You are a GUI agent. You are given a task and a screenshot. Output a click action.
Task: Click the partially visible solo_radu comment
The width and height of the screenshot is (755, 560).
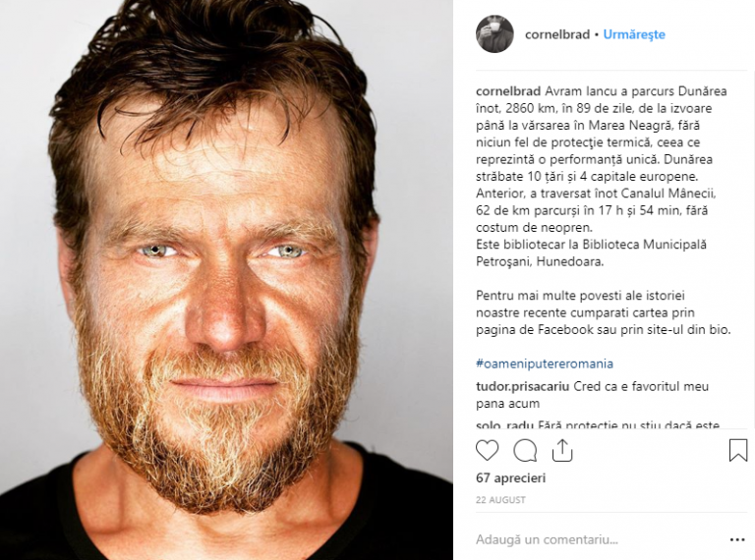click(x=598, y=424)
